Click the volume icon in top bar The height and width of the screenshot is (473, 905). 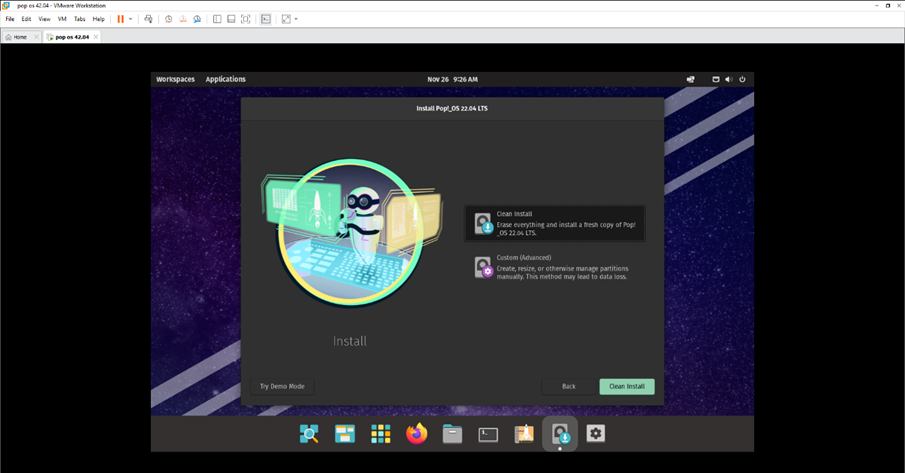tap(728, 79)
